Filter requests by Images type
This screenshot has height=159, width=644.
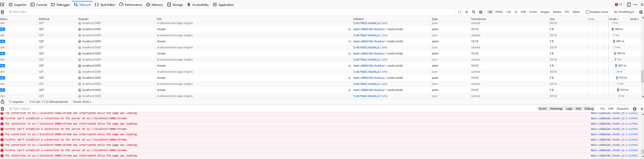point(545,12)
